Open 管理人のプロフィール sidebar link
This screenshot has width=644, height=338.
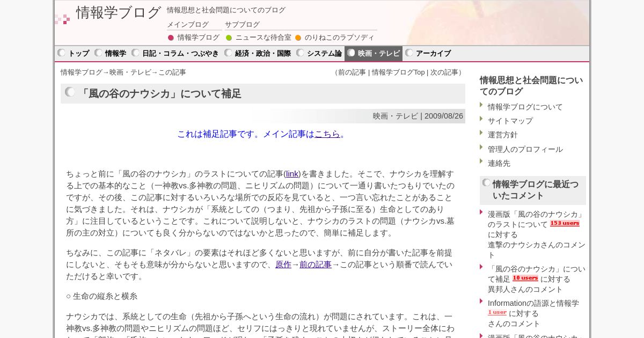tap(525, 149)
